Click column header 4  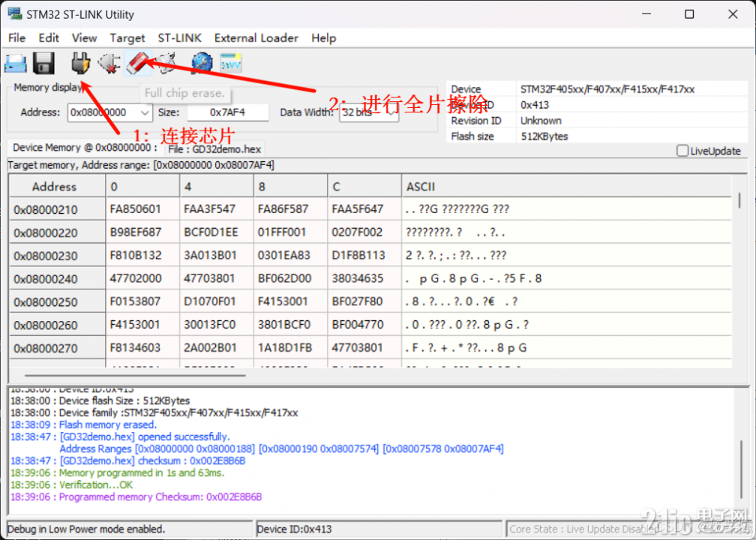217,187
